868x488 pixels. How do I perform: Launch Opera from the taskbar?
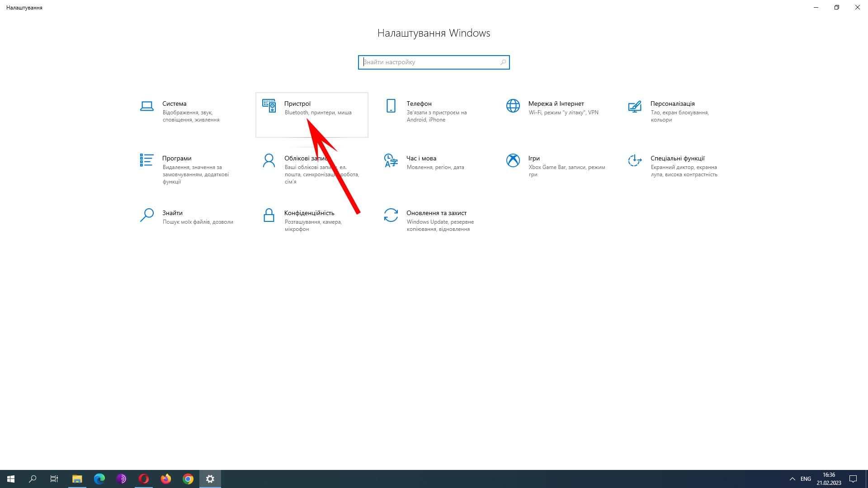[144, 479]
